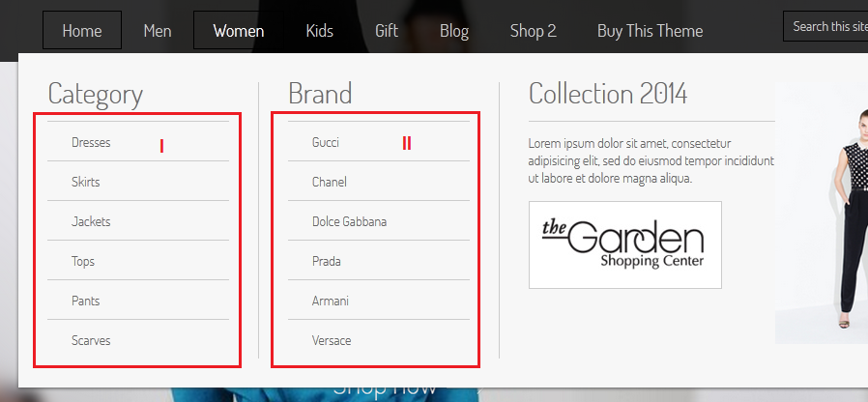Click Buy This Theme in navigation

pyautogui.click(x=650, y=31)
